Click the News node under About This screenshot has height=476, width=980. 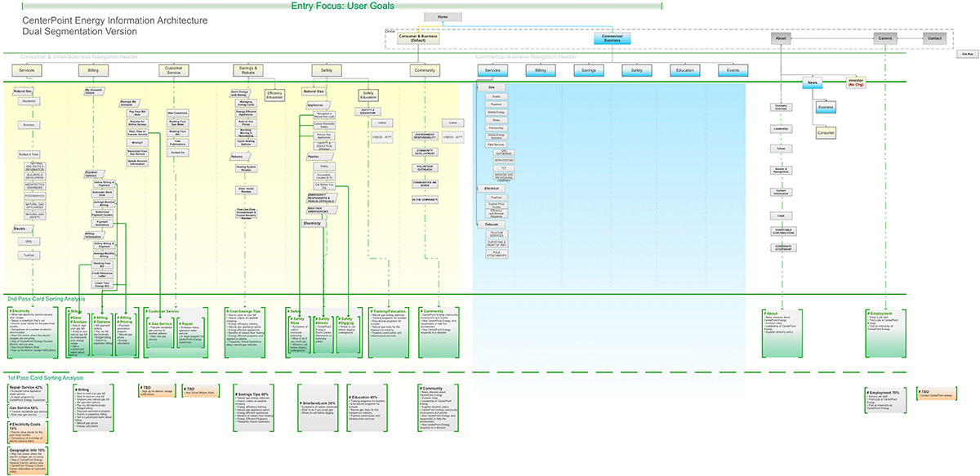pos(813,83)
